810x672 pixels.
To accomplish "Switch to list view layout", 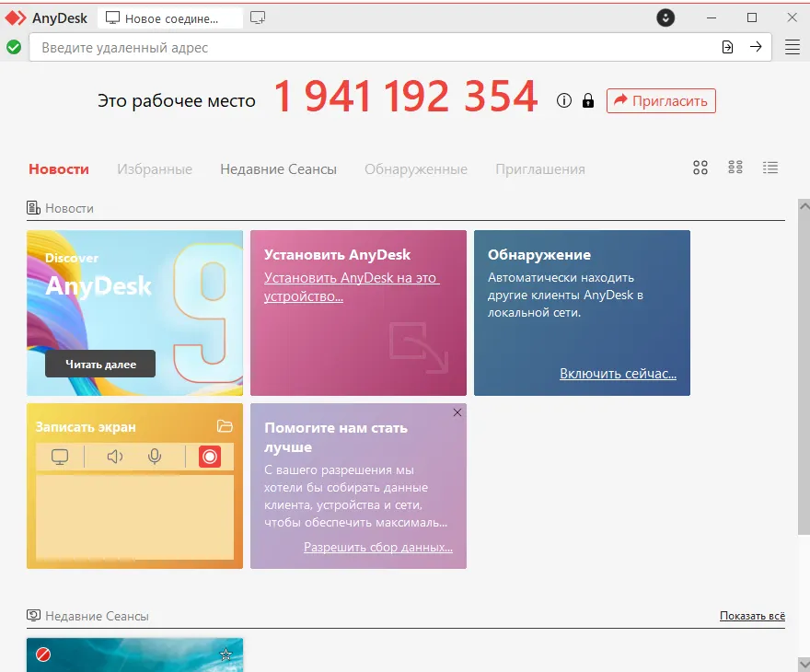I will click(770, 168).
